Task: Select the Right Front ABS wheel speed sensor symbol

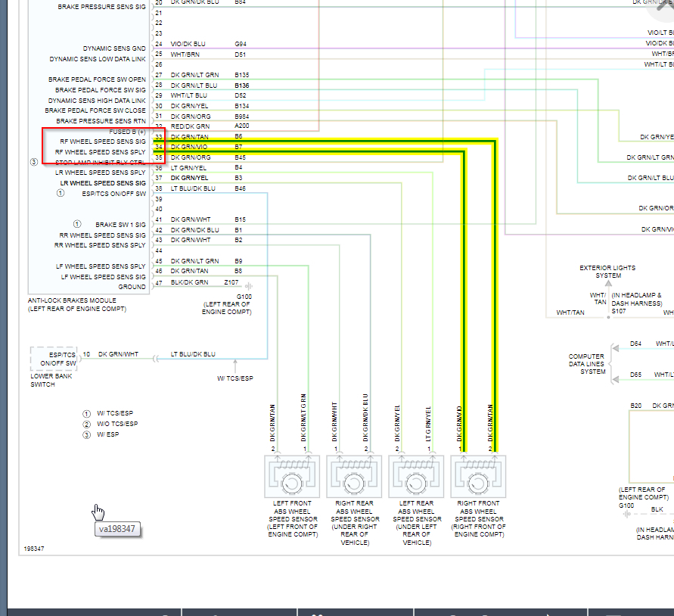Action: 478,476
